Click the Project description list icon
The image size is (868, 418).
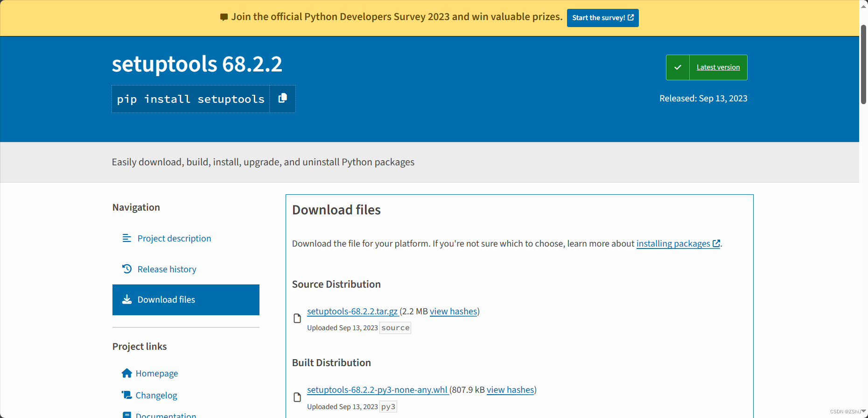tap(126, 238)
